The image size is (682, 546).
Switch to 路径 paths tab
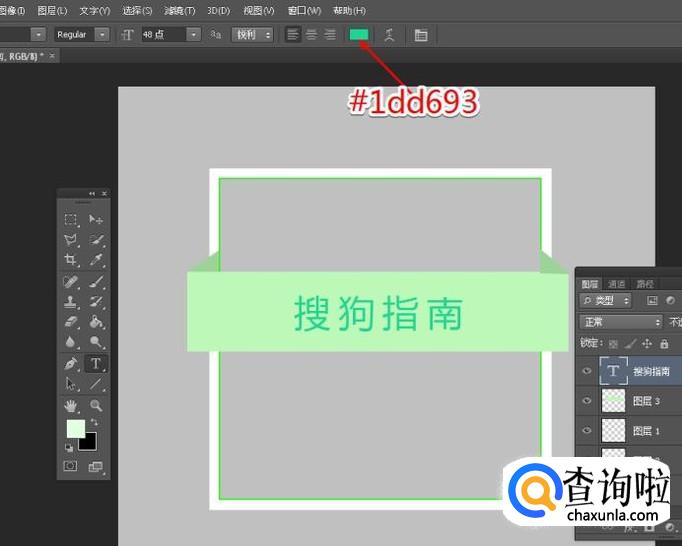(x=645, y=284)
